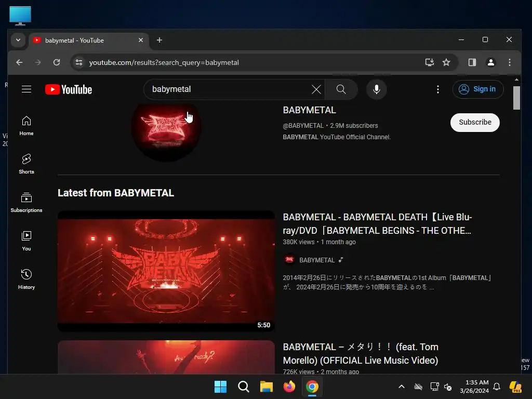
Task: Reload the YouTube page
Action: click(x=57, y=62)
